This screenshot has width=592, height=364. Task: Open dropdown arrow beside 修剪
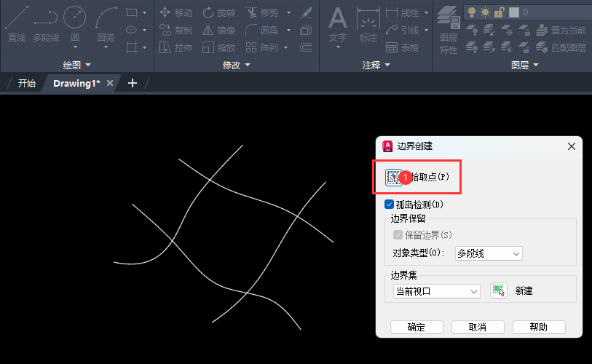click(x=289, y=13)
